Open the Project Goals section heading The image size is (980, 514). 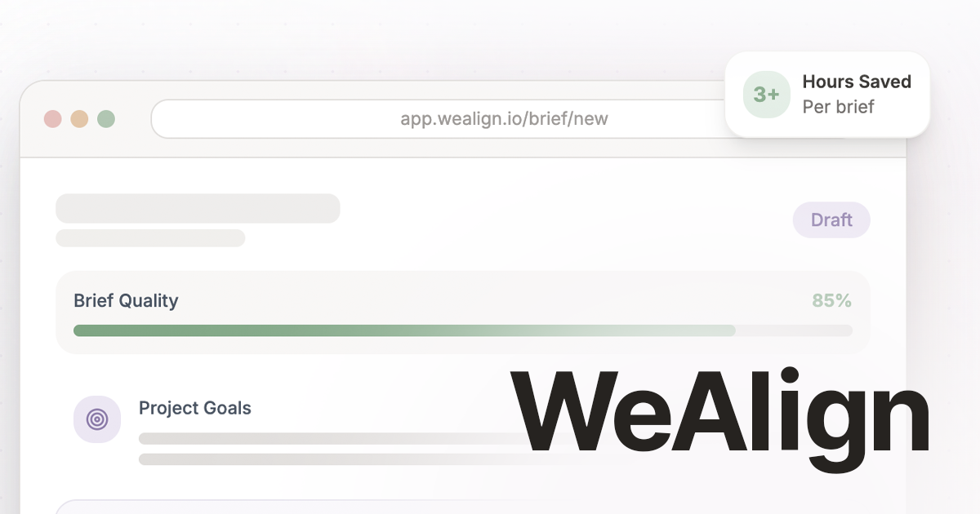coord(195,408)
